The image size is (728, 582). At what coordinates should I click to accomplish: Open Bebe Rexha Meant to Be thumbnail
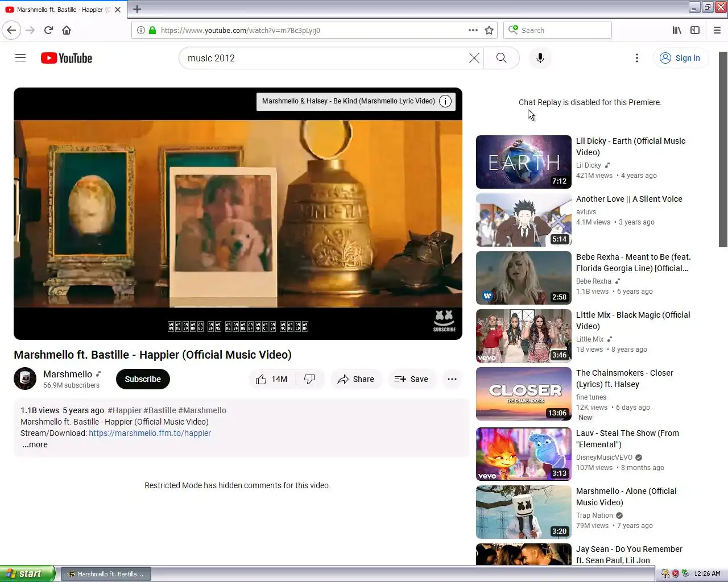(x=524, y=278)
